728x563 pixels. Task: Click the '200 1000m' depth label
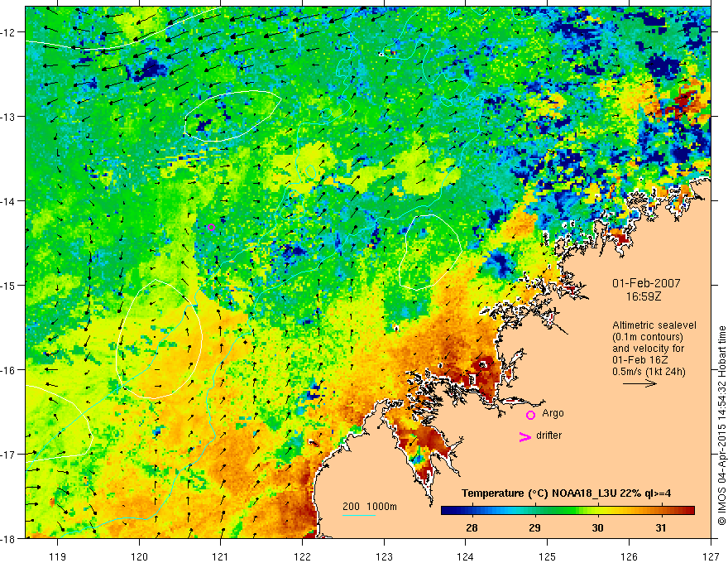pyautogui.click(x=370, y=507)
